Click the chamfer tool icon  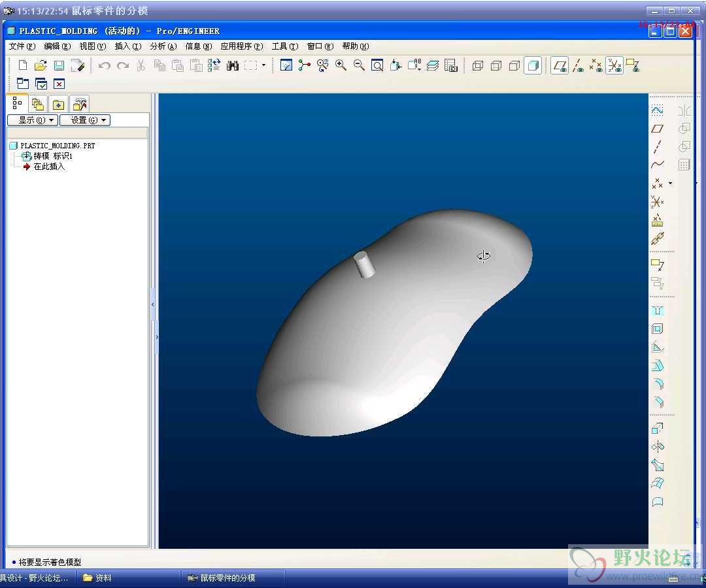coord(658,402)
